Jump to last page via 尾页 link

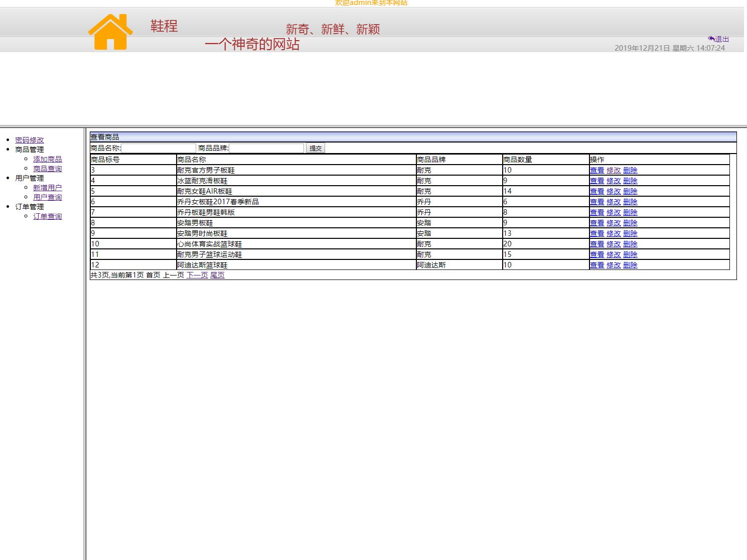pos(218,275)
